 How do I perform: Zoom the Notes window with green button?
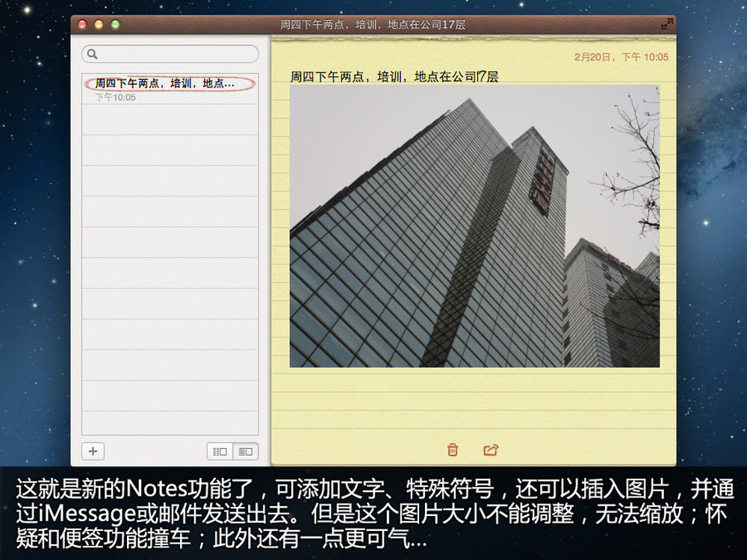coord(115,25)
